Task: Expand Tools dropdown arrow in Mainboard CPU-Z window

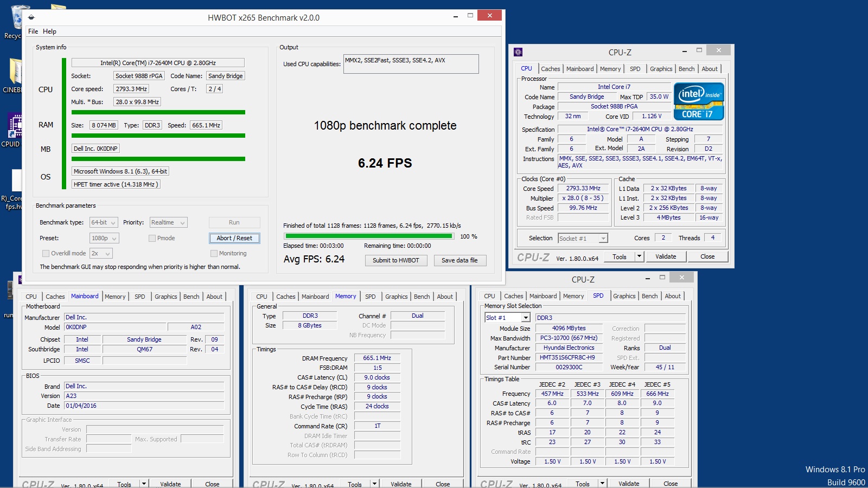Action: coord(144,483)
